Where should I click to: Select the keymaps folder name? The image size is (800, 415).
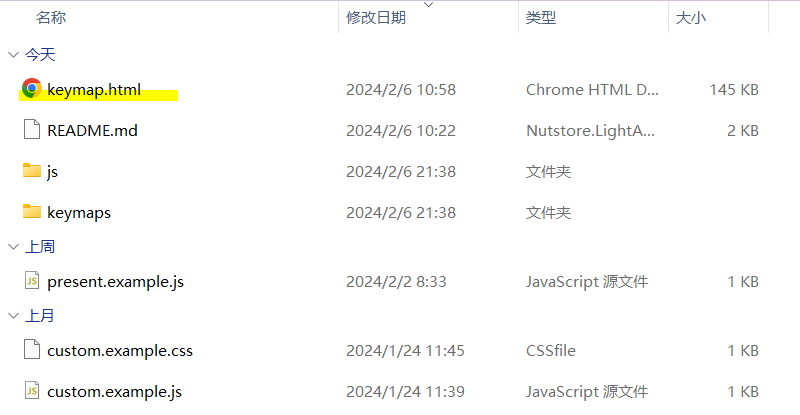coord(78,212)
